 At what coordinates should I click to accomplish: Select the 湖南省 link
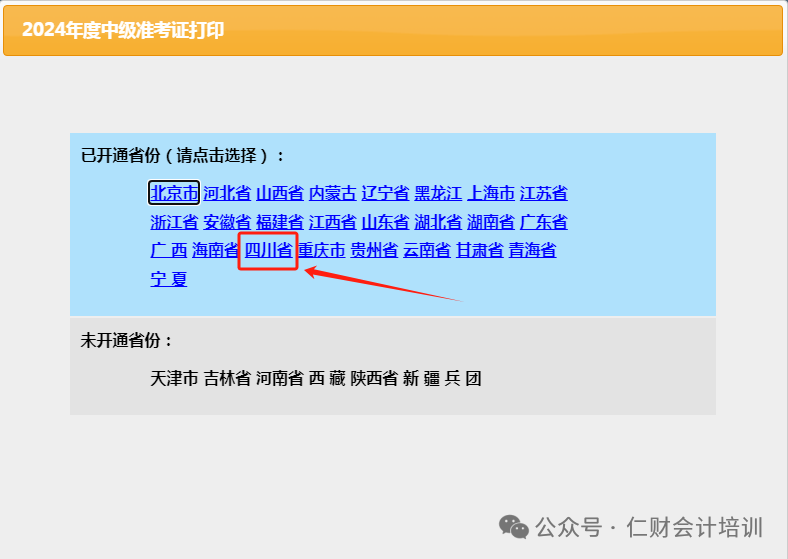tap(491, 222)
